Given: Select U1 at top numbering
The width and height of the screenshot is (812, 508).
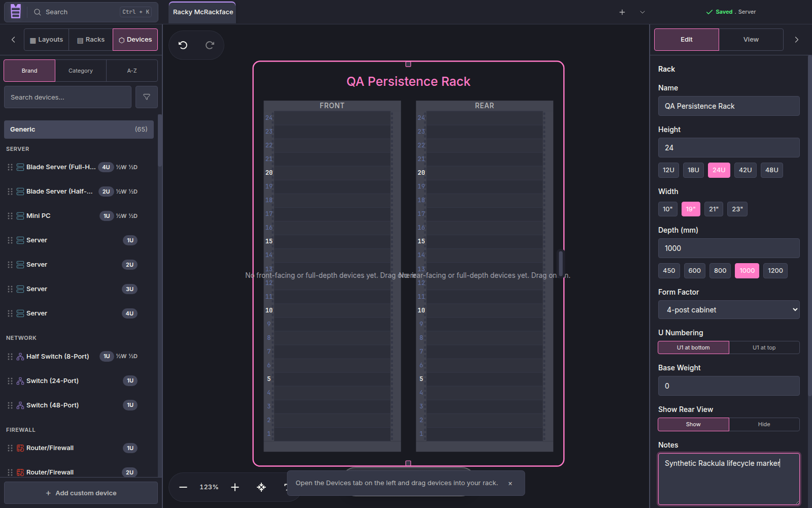Looking at the screenshot, I should 764,347.
